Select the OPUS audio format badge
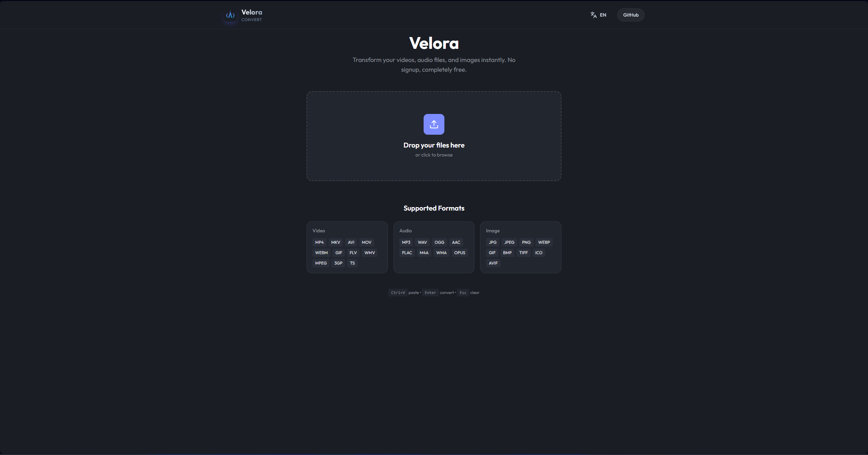 [x=460, y=252]
